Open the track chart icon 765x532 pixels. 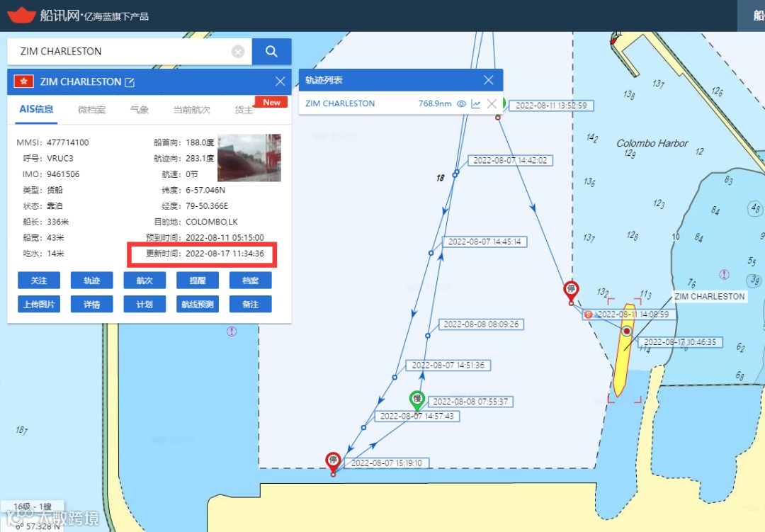[x=476, y=103]
